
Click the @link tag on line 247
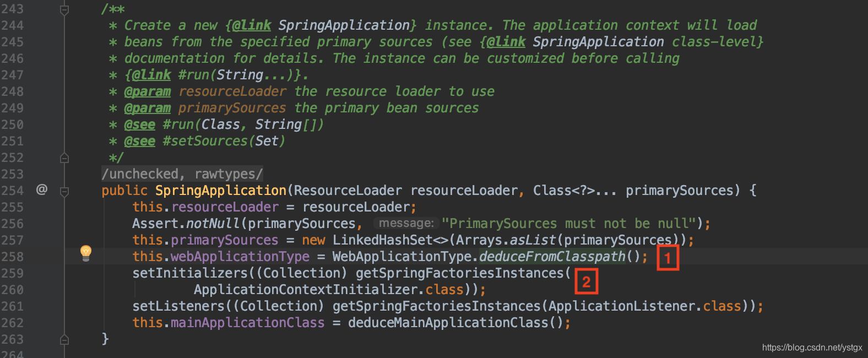point(151,75)
